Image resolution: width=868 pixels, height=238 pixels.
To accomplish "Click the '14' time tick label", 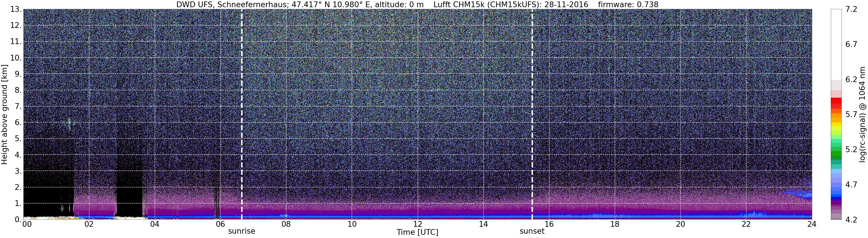I will [x=483, y=224].
